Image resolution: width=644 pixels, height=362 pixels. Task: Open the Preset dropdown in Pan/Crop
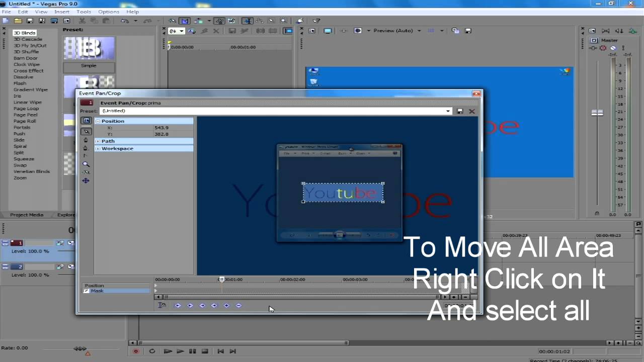tap(448, 111)
